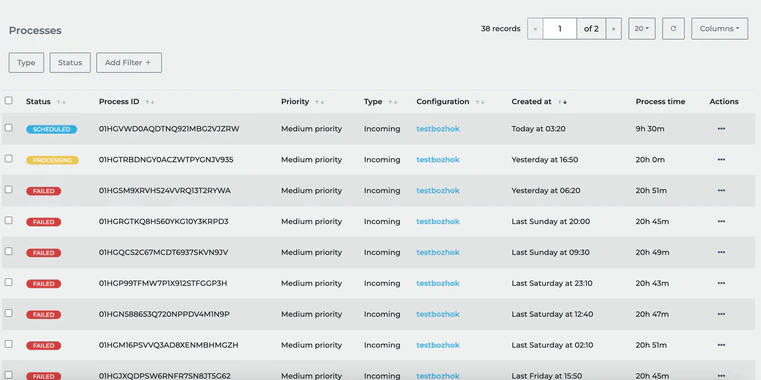Check row created Last Sunday at 20:00
The height and width of the screenshot is (380, 761).
pyautogui.click(x=8, y=220)
